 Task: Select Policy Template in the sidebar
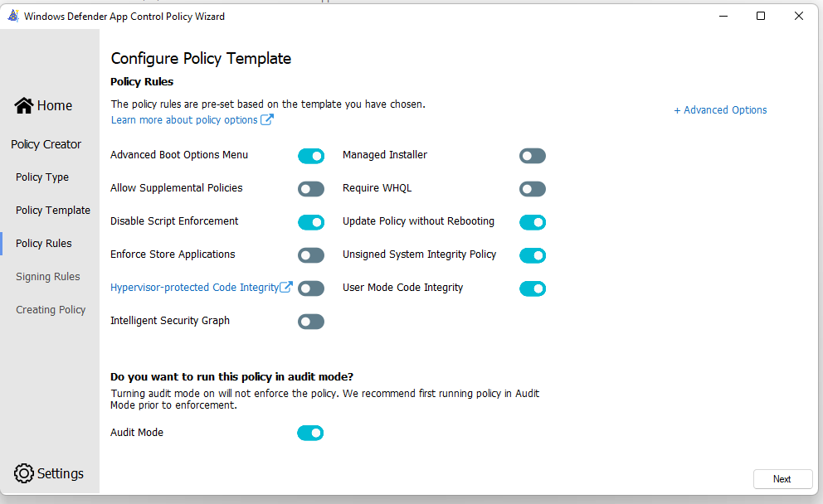tap(53, 211)
